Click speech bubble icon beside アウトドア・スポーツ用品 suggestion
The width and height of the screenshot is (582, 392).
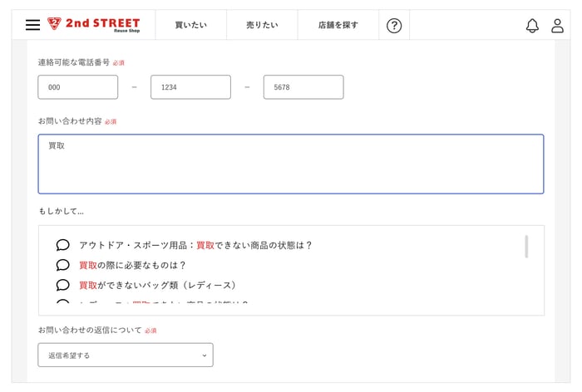(62, 245)
